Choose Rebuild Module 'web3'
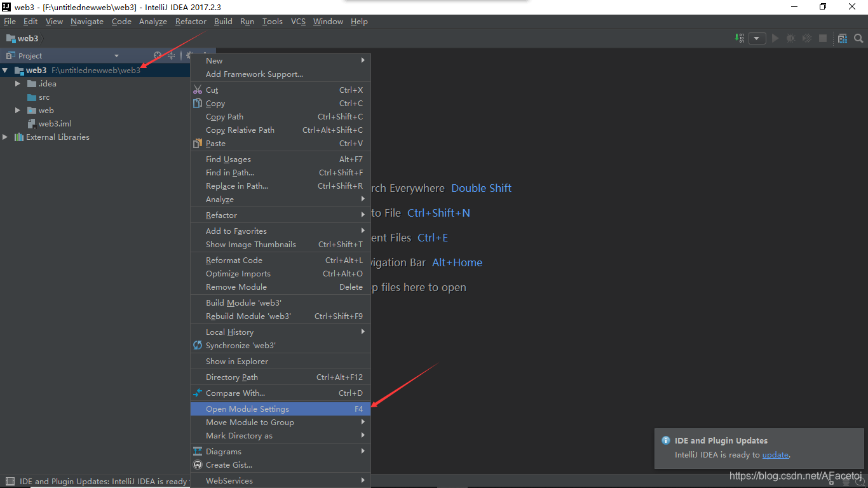868x488 pixels. 280,316
